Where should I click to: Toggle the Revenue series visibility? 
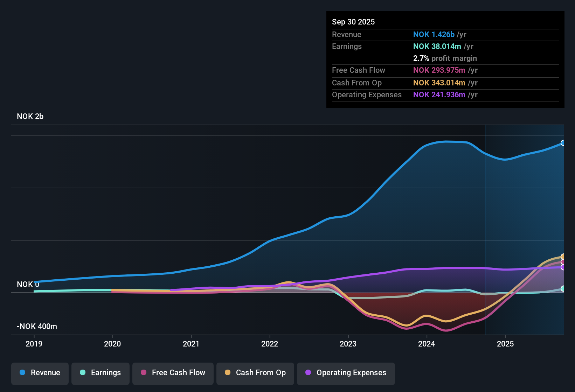40,373
